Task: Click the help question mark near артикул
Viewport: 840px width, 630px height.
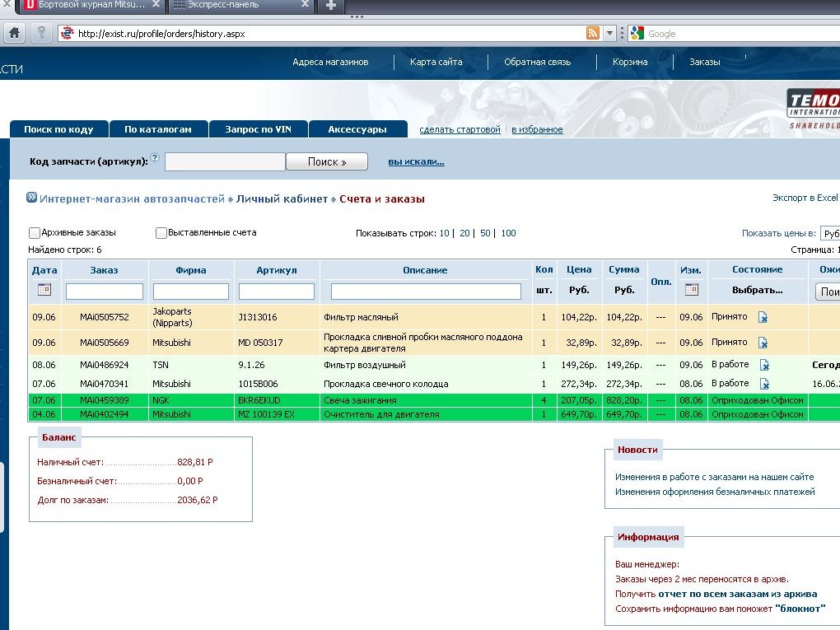Action: [x=155, y=157]
